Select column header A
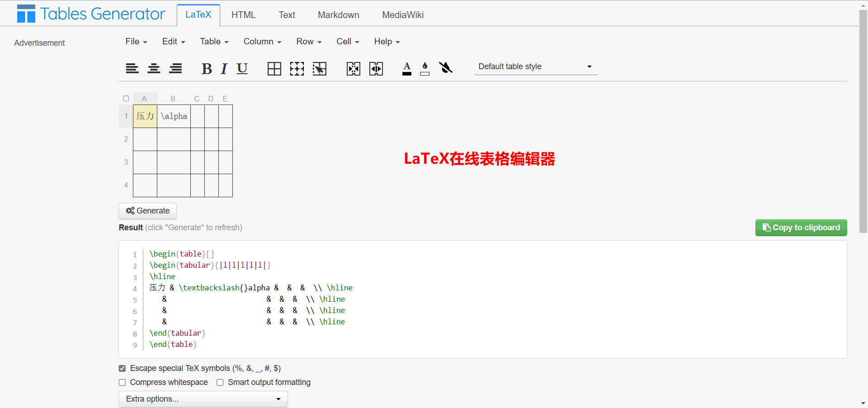 [x=145, y=99]
